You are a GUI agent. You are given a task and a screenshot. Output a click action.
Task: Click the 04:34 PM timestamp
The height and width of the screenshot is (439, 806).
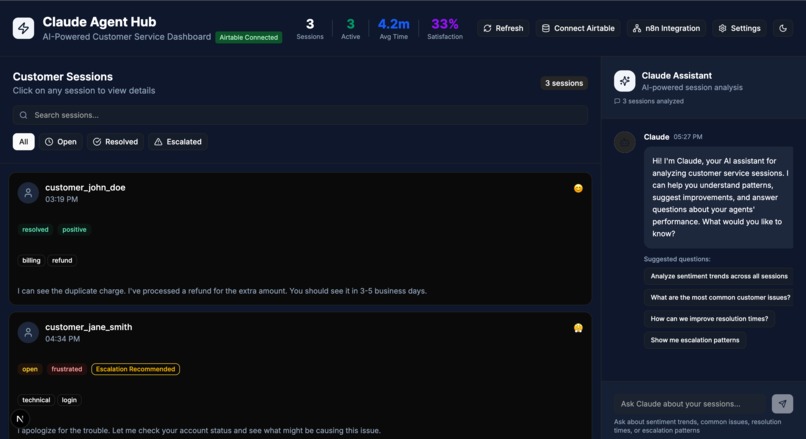coord(62,339)
